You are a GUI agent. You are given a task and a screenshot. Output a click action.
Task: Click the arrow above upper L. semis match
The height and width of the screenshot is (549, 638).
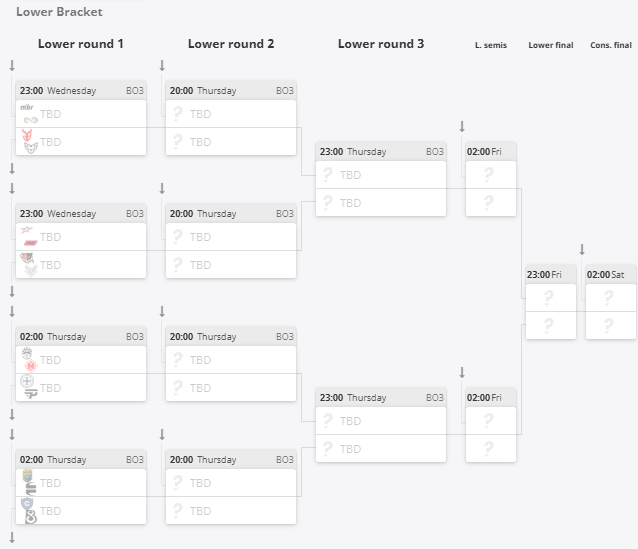point(462,127)
